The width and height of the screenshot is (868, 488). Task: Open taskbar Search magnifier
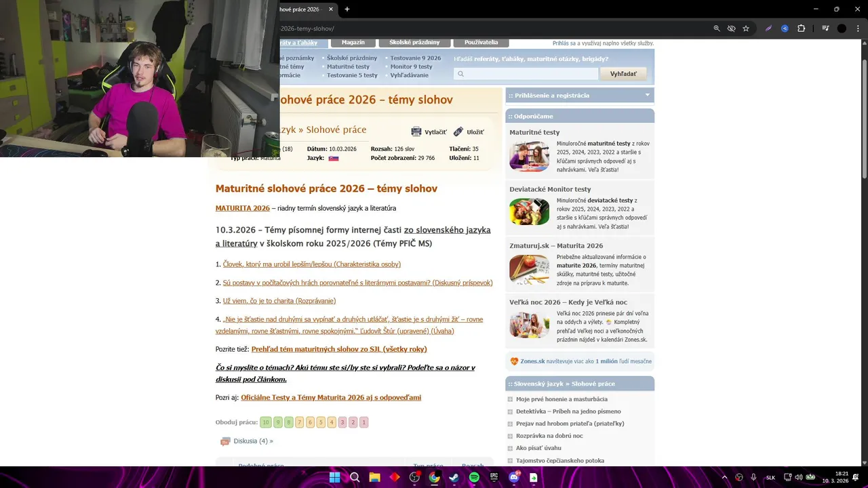coord(355,478)
